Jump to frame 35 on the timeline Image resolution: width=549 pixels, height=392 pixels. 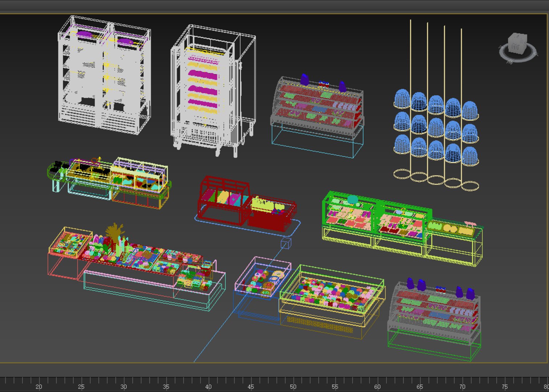click(x=166, y=386)
